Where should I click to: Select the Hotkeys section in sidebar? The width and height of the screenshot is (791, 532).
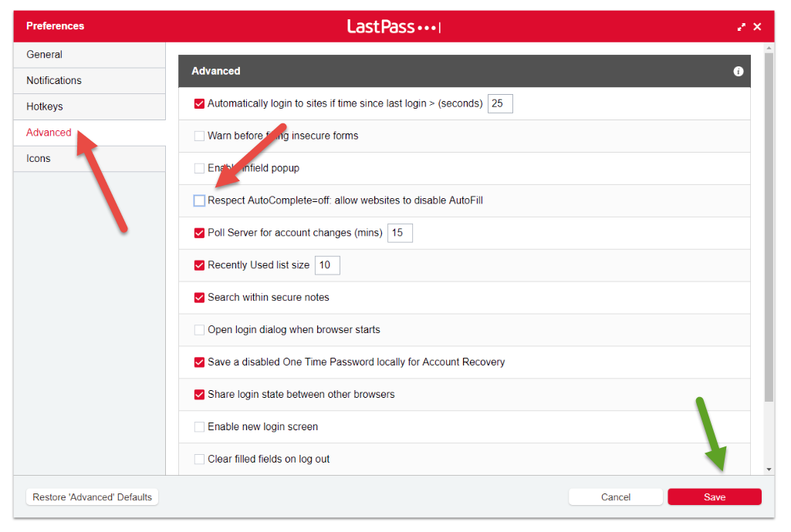[45, 106]
